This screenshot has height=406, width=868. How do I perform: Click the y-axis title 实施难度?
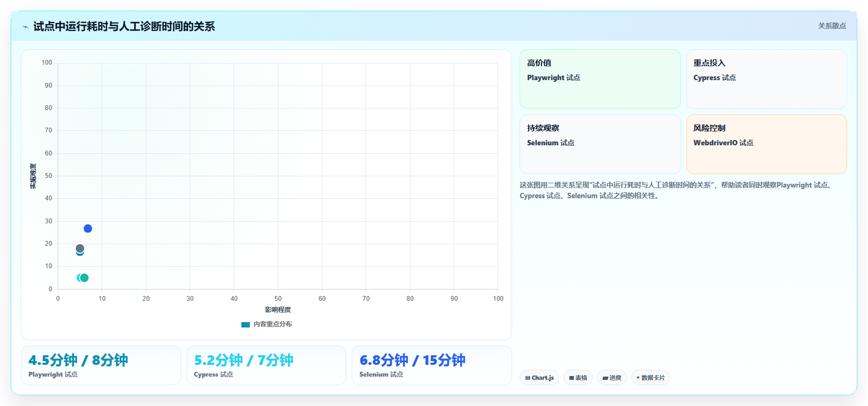coord(33,176)
